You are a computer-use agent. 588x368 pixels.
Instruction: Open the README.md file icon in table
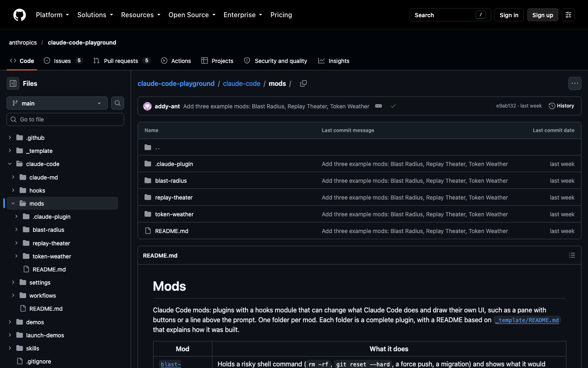[x=148, y=231]
